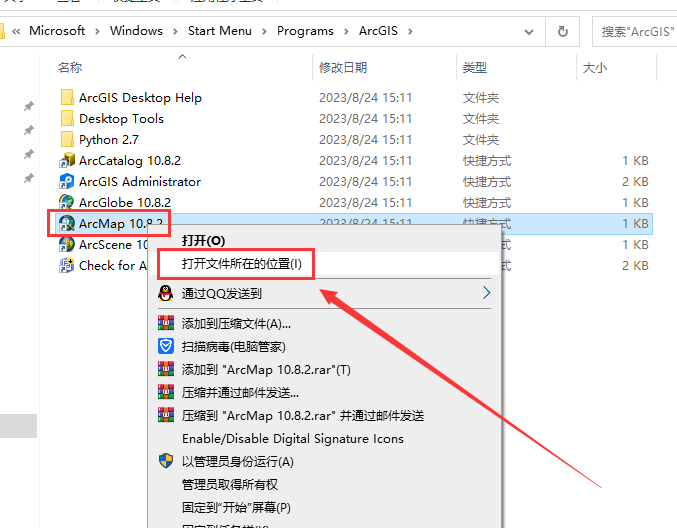
Task: Select 添加到压缩文件(A)... menu entry
Action: coord(236,323)
